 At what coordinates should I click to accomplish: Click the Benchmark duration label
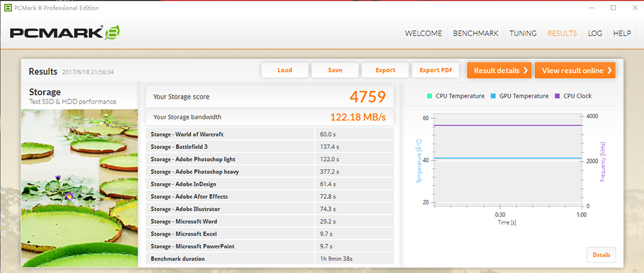tap(178, 259)
